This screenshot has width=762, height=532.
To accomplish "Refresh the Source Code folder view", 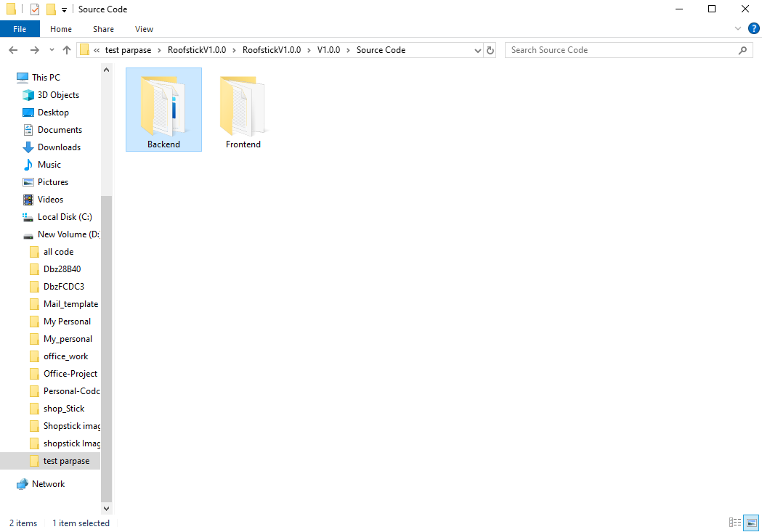I will [490, 50].
